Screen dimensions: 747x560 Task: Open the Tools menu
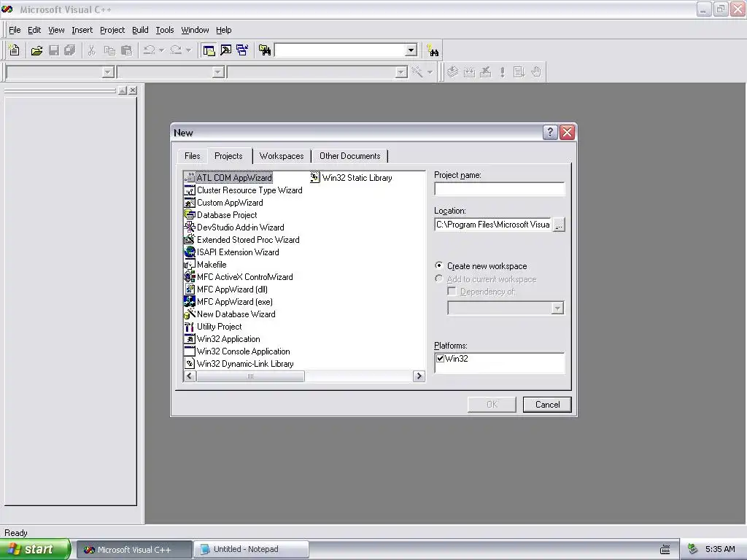tap(165, 30)
